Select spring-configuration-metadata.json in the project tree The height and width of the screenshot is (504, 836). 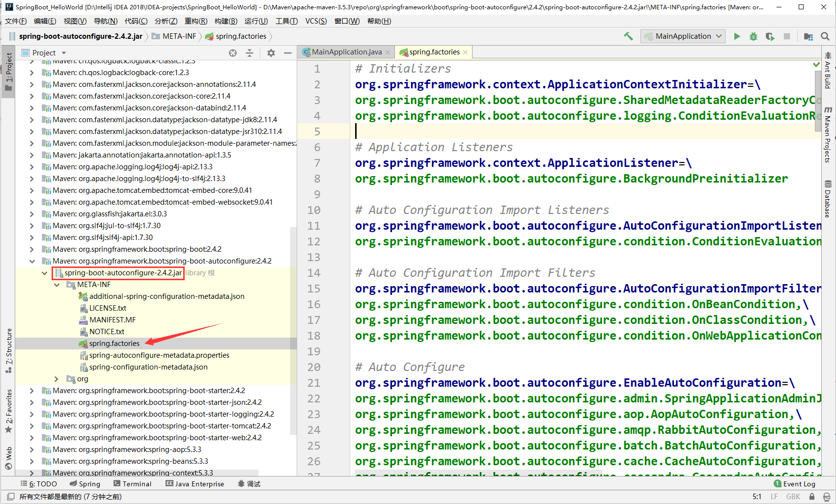[148, 367]
